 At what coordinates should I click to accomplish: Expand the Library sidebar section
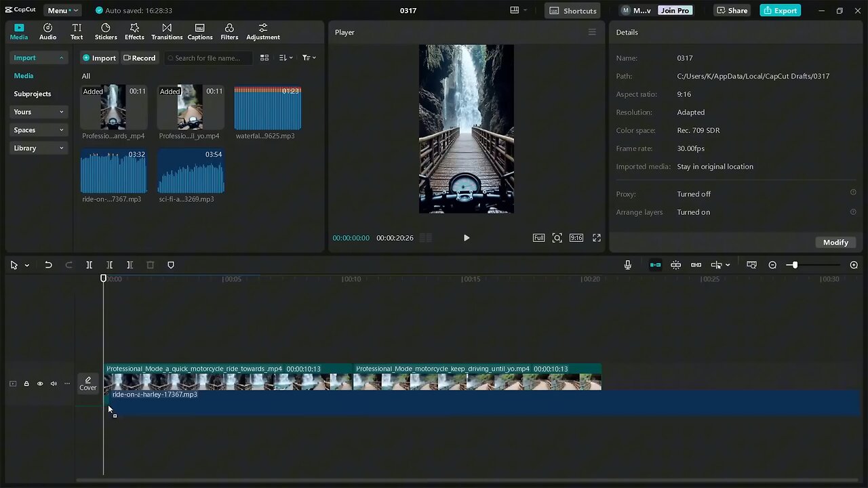[x=39, y=148]
